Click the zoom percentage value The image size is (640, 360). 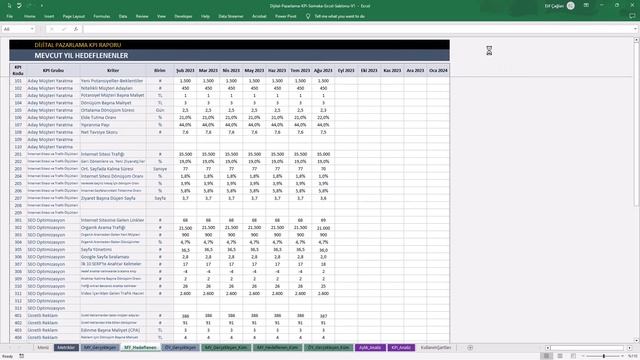click(x=633, y=356)
